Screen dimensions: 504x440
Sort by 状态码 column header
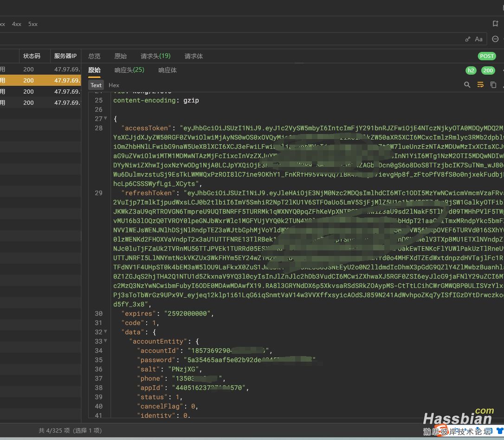(32, 56)
